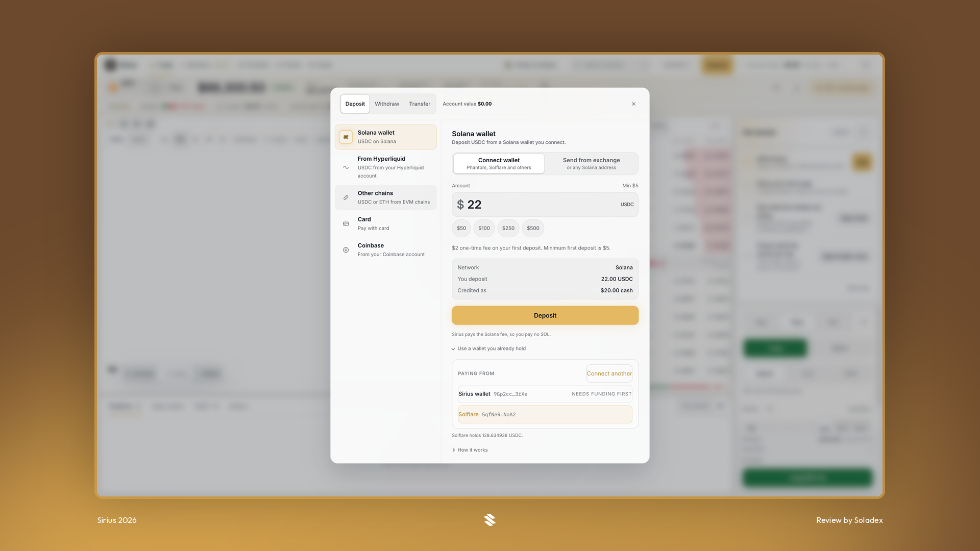Choose Other chains deposit method

pos(386,197)
